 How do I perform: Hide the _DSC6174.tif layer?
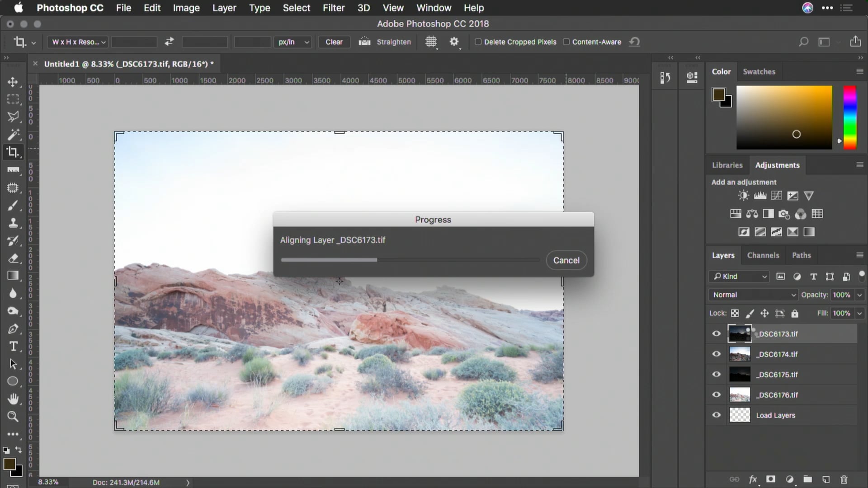[x=716, y=354]
